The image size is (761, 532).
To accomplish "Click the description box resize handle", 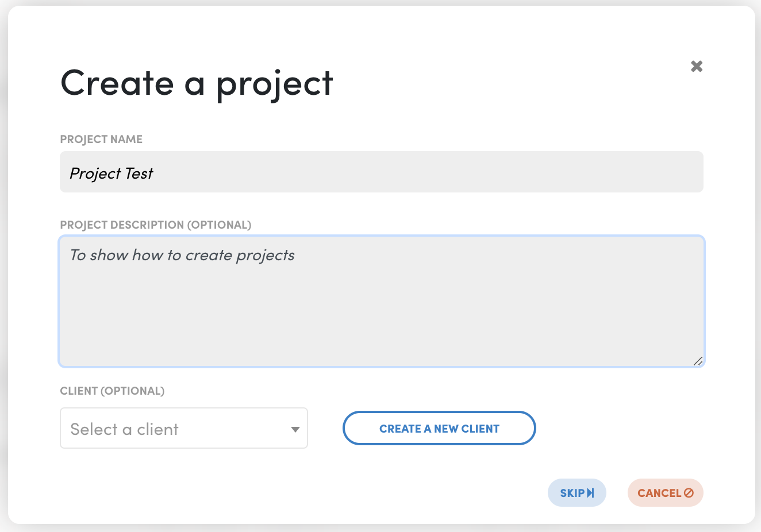I will [x=698, y=361].
